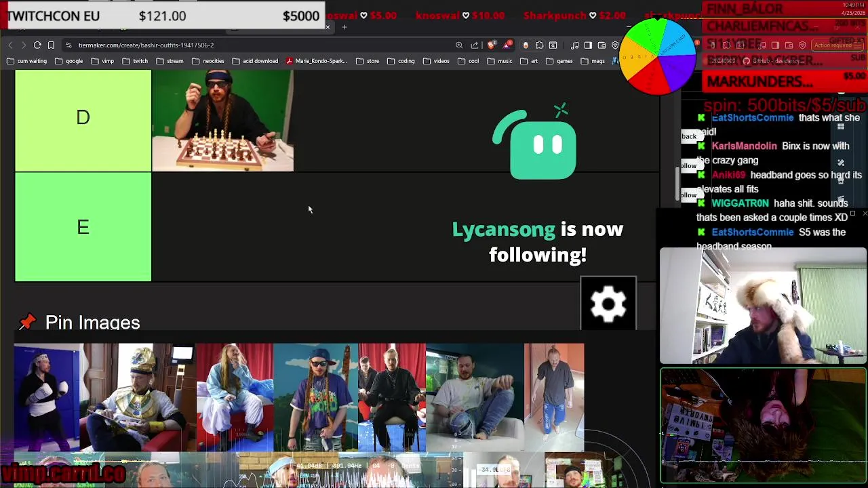Select the purple jersey and cap thumbnail

[316, 397]
